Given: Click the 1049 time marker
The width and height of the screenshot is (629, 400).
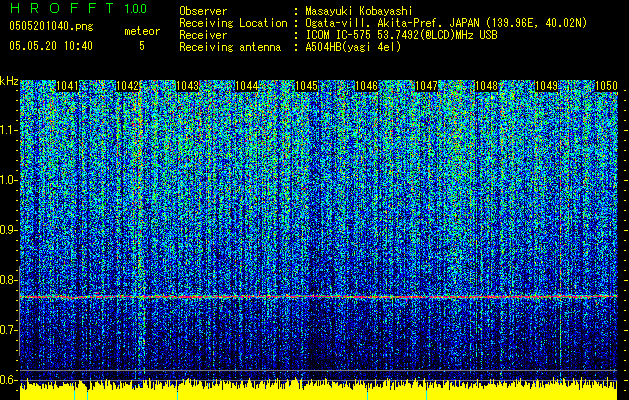Looking at the screenshot, I should click(x=546, y=86).
